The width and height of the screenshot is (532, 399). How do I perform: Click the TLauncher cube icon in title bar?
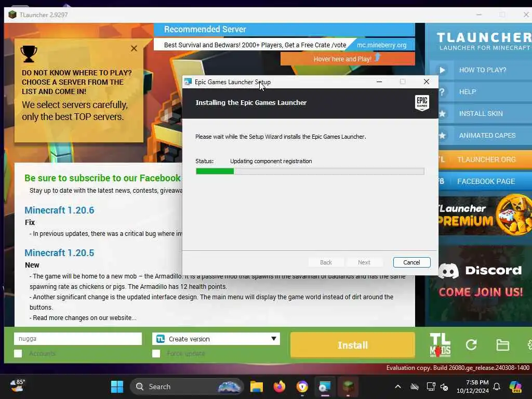12,15
